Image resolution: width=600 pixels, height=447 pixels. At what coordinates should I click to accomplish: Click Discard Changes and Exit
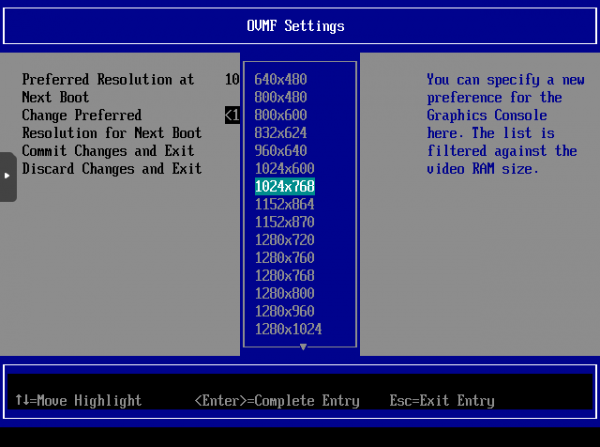111,169
